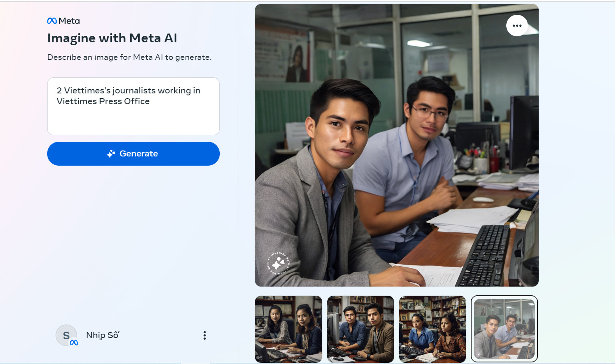Viewport: 615px width, 364px height.
Task: Click the Imagined with AI watermark badge
Action: coord(278,263)
